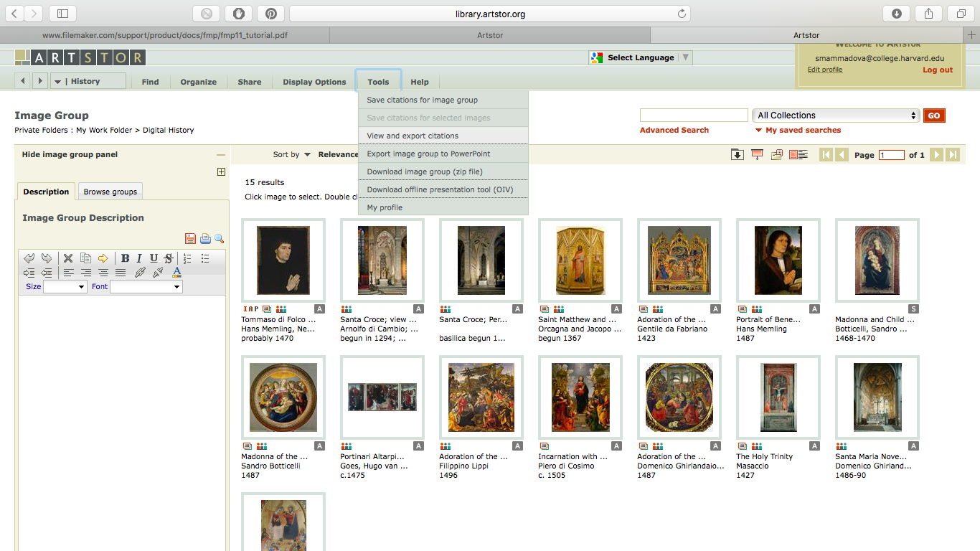Click the presentation screen icon
This screenshot has height=551, width=980.
point(757,154)
